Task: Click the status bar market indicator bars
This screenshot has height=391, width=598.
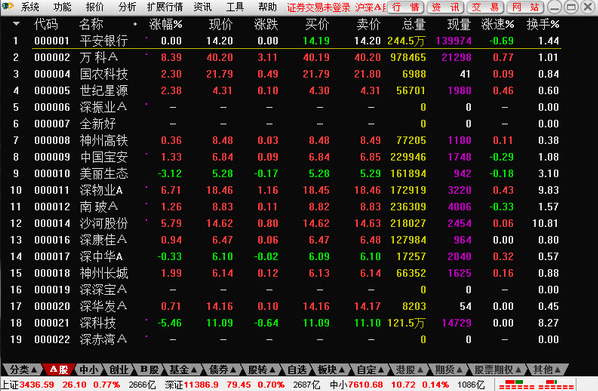Action: pos(536,385)
